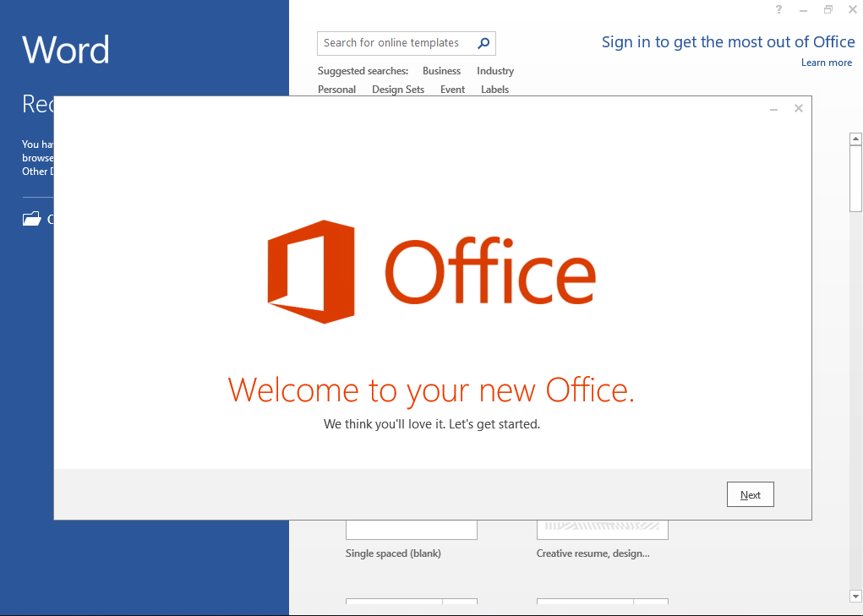Click the Welcome to your new Office heading

431,390
